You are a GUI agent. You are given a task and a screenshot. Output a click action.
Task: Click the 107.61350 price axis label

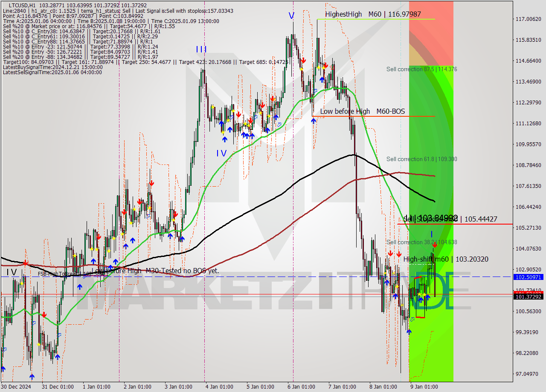528,186
